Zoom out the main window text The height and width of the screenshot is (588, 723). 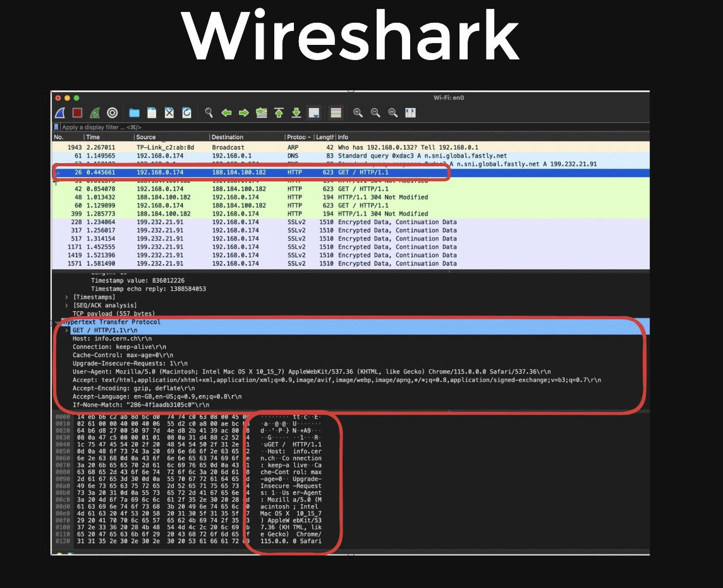pyautogui.click(x=375, y=113)
